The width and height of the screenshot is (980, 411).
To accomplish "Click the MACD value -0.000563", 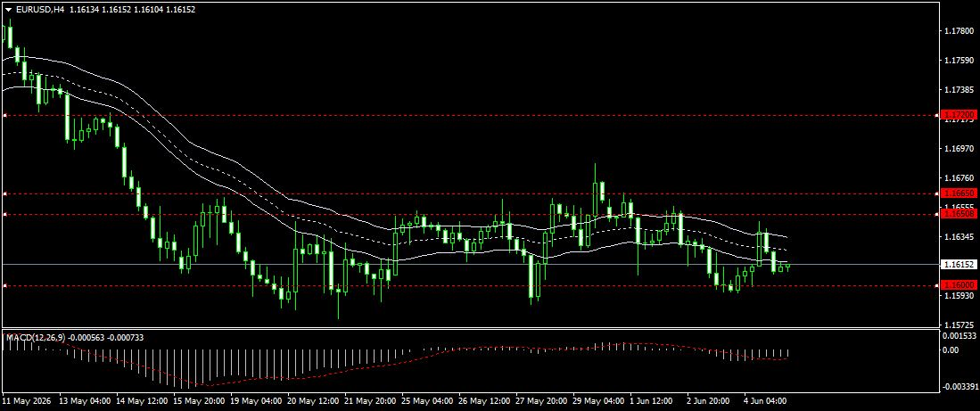I will pyautogui.click(x=85, y=337).
